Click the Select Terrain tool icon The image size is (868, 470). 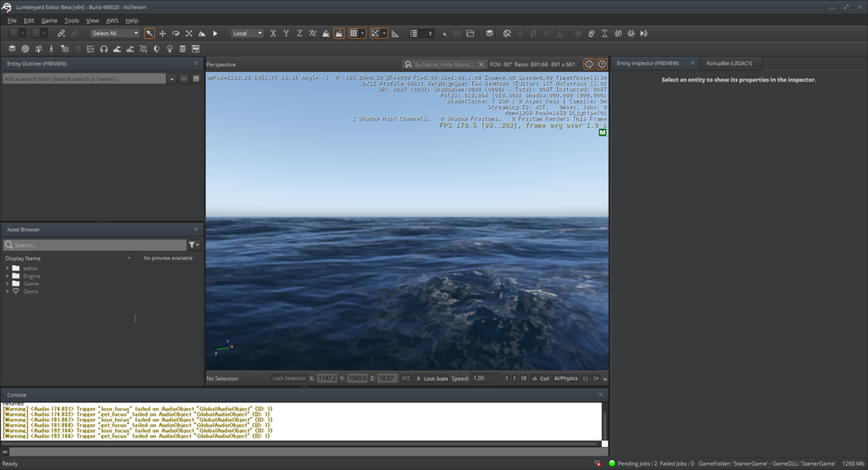coord(202,34)
